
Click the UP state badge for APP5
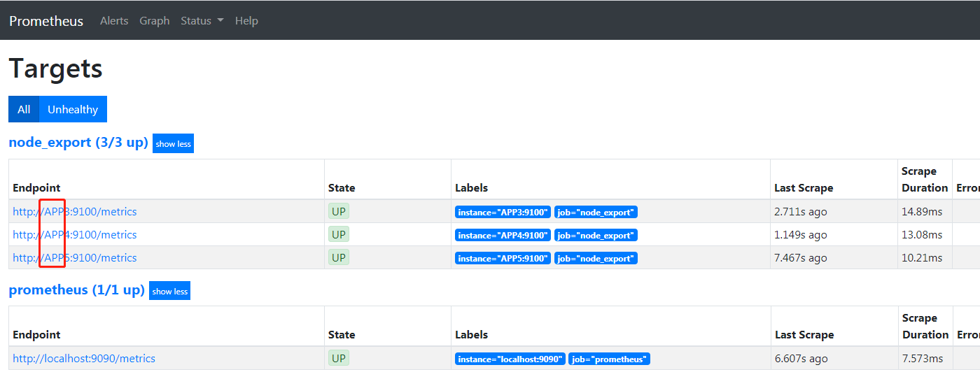point(339,257)
